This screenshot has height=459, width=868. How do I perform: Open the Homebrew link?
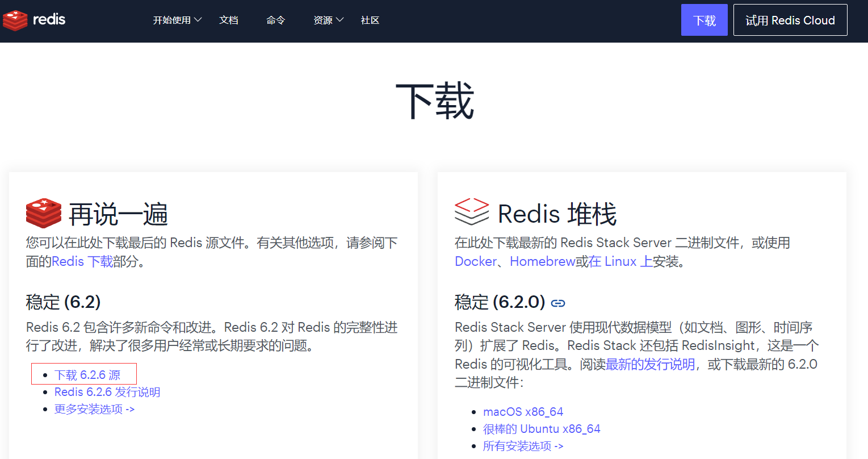click(543, 261)
